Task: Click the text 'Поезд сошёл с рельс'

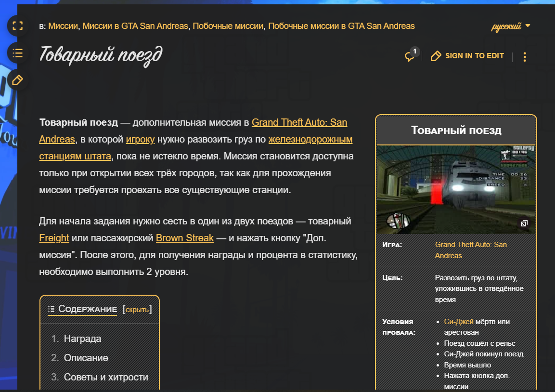Action: 479,343
